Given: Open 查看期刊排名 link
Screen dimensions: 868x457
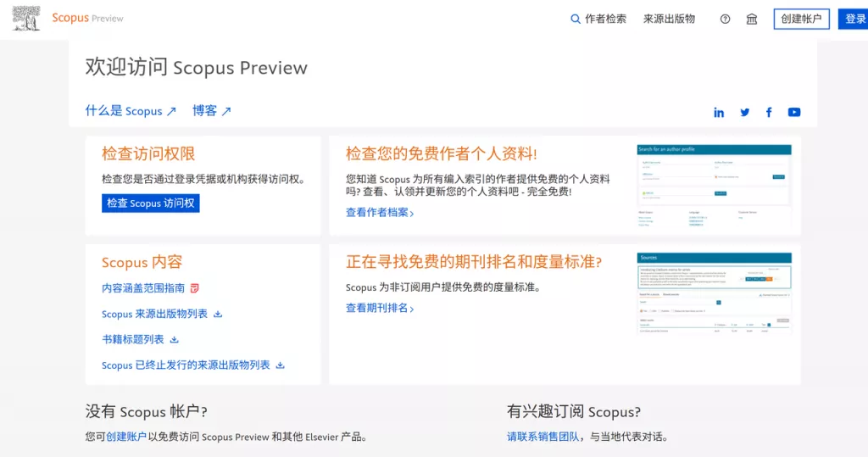Looking at the screenshot, I should pyautogui.click(x=380, y=309).
